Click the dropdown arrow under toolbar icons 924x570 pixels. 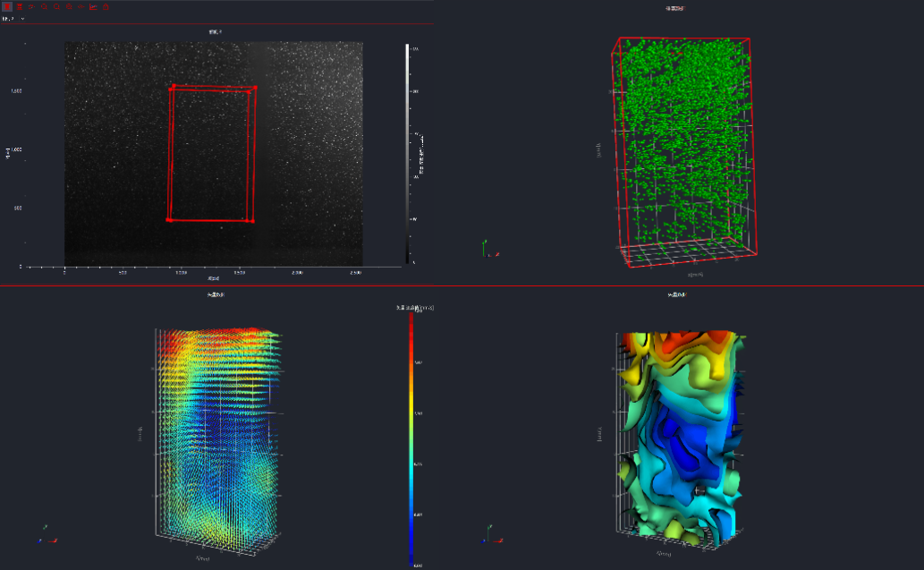[22, 18]
